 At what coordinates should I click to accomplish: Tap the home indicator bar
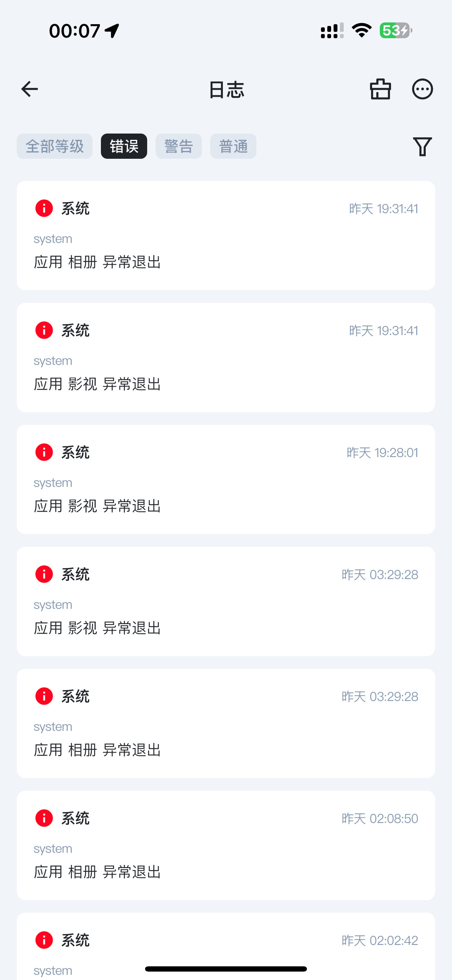[226, 968]
